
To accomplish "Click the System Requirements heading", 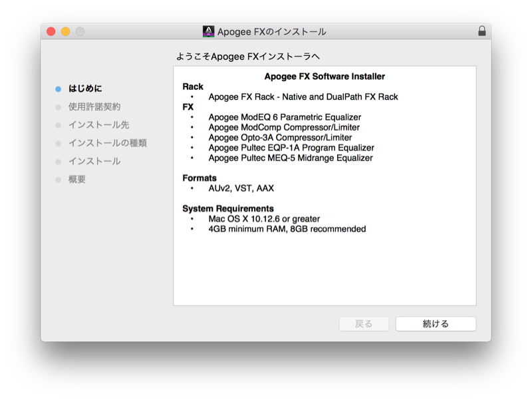I will (228, 208).
